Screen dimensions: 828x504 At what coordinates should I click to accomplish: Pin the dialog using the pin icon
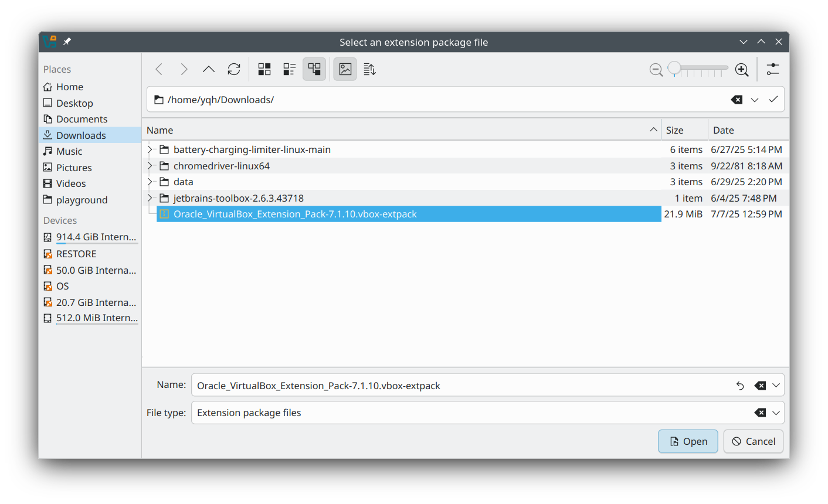tap(66, 42)
